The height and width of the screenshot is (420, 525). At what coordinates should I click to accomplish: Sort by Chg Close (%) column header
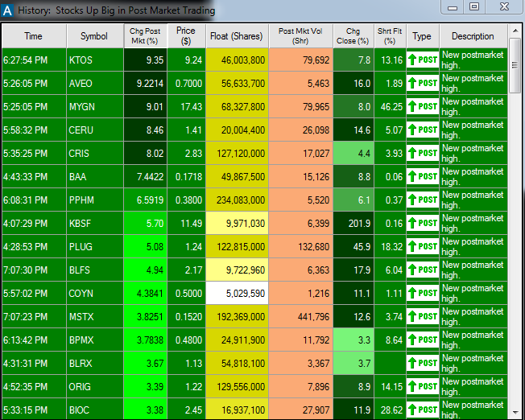point(353,36)
